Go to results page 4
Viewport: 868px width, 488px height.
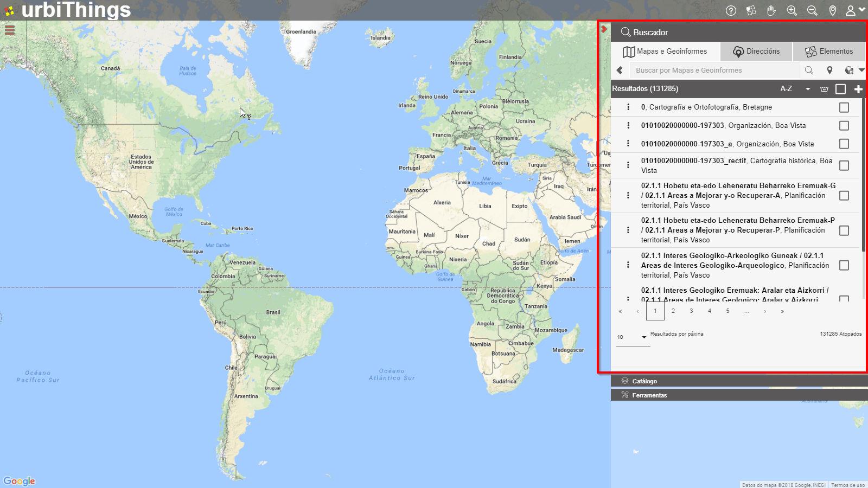pyautogui.click(x=710, y=311)
